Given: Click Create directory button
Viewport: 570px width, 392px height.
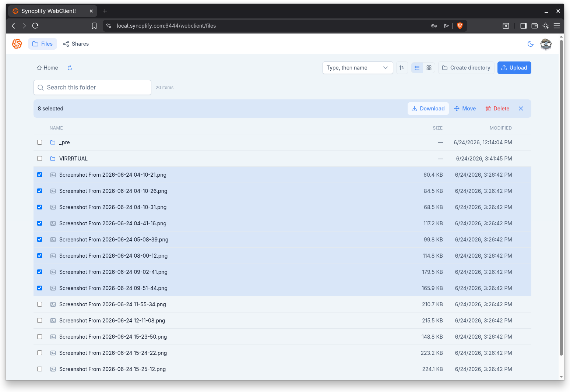Looking at the screenshot, I should coord(466,68).
